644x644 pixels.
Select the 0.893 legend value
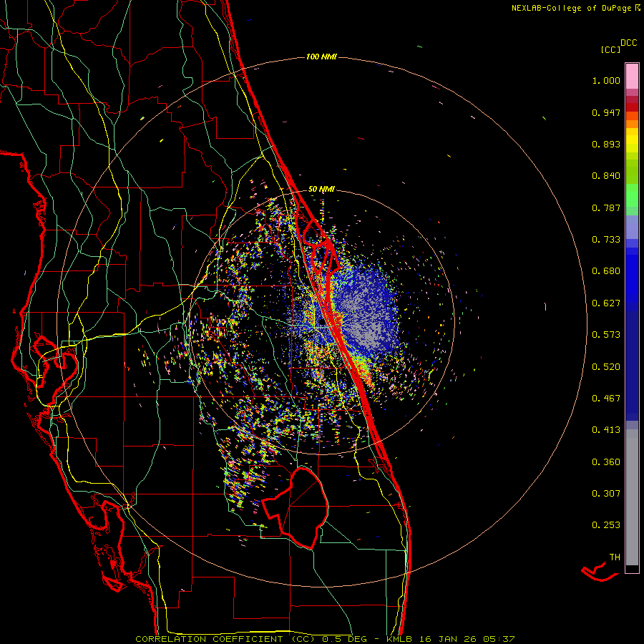coord(606,144)
